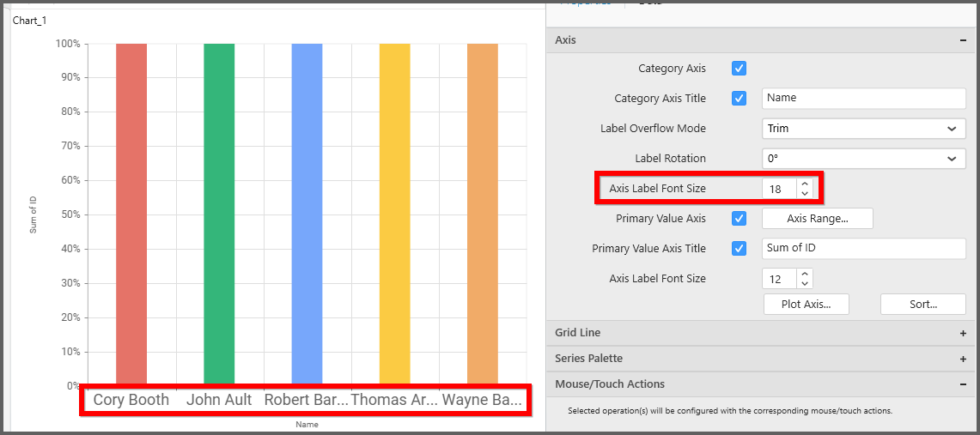Screen dimensions: 980x435
Task: Increase category Axis Label Font Size from 18
Action: click(x=804, y=184)
